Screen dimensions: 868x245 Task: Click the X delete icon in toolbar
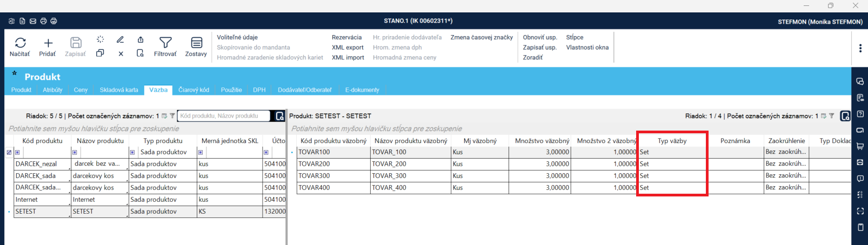[x=121, y=53]
